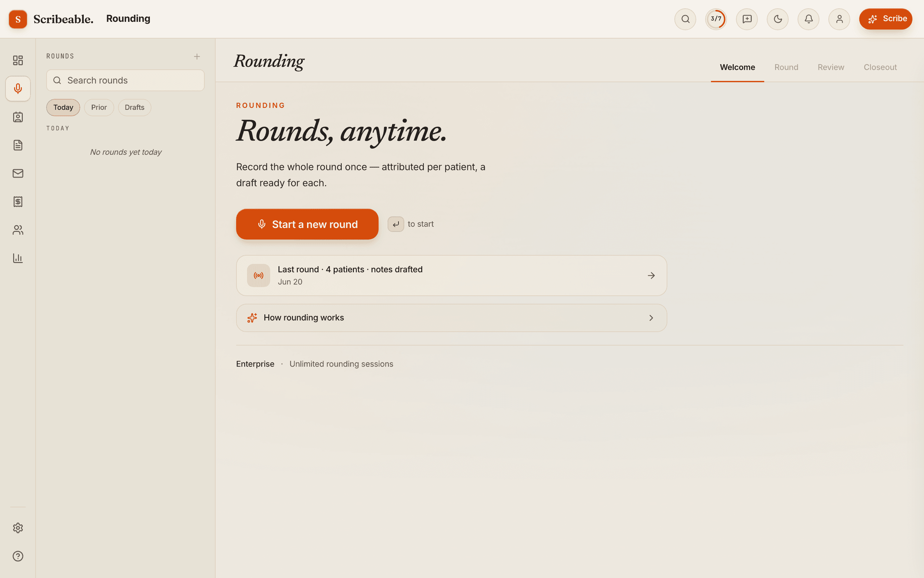The image size is (924, 578).
Task: Open the billing receipt sidebar icon
Action: click(18, 202)
